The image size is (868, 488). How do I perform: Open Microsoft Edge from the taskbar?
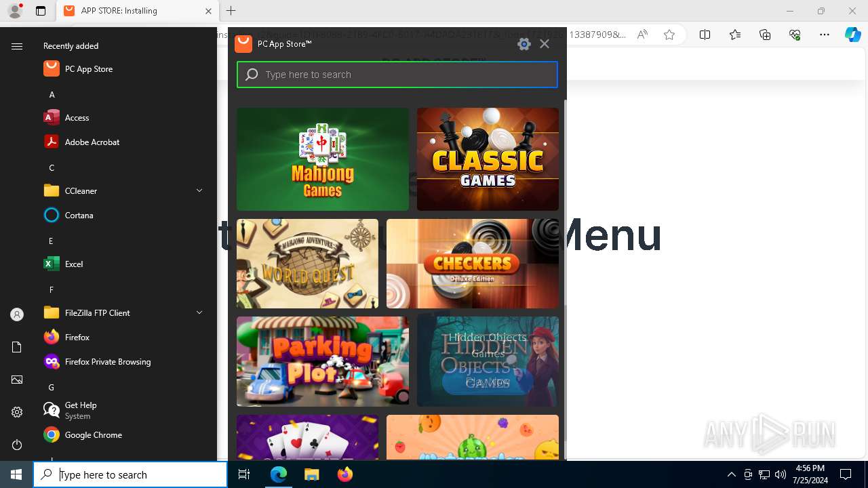tap(279, 474)
